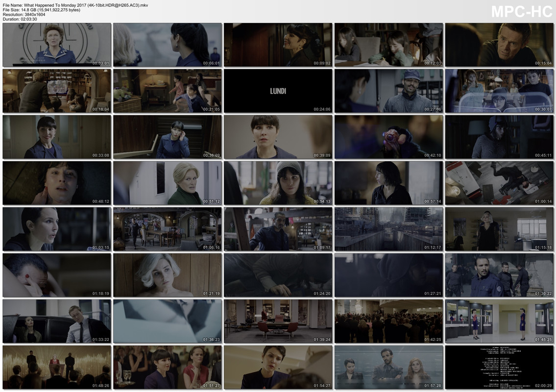Select the overhead frame at 01:00:14
The width and height of the screenshot is (556, 392).
499,183
